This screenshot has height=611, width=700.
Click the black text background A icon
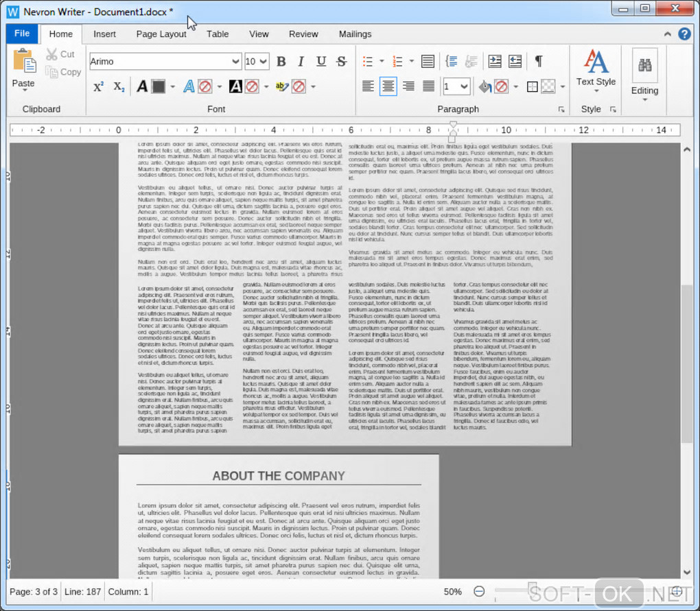coord(235,86)
